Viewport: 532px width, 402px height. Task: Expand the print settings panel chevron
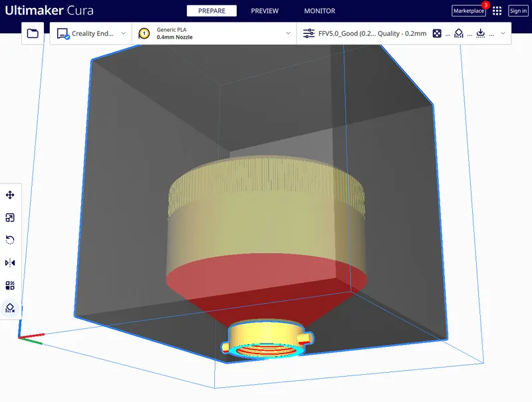pyautogui.click(x=503, y=33)
